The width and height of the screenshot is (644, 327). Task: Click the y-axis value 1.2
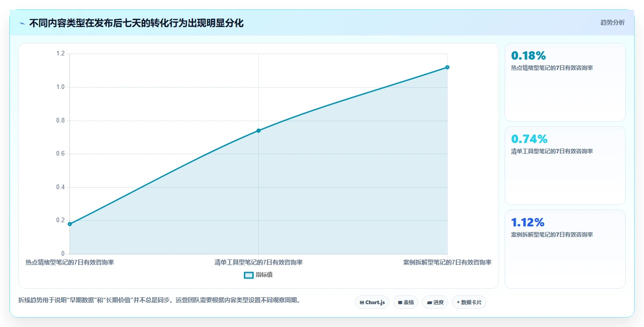(x=60, y=54)
